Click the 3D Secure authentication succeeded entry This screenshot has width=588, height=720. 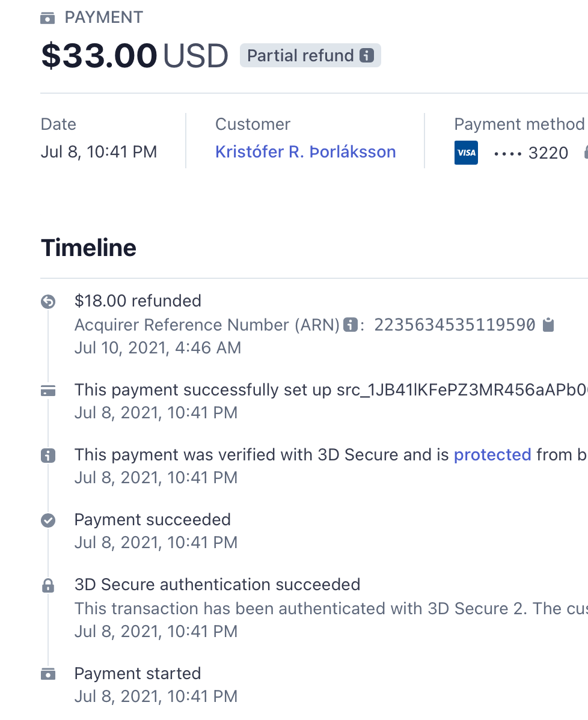pos(217,585)
